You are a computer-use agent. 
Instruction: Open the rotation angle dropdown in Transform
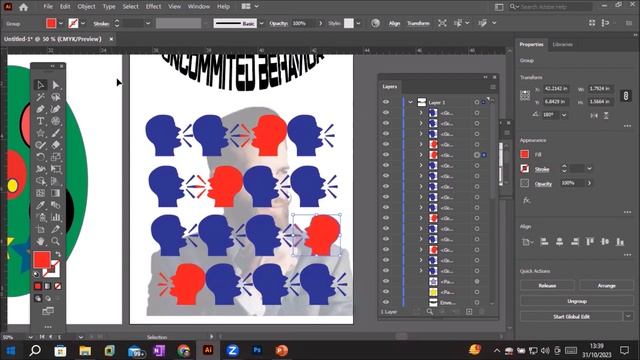pyautogui.click(x=564, y=115)
